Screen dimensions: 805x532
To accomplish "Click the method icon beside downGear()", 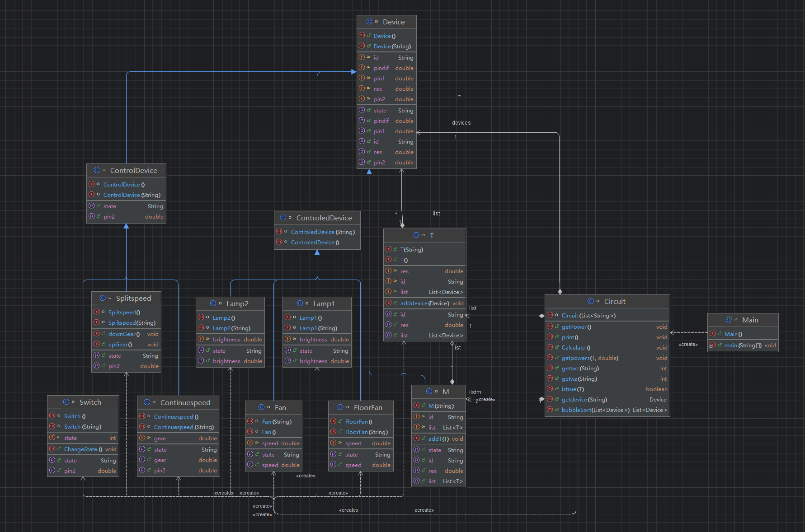I will (x=96, y=334).
